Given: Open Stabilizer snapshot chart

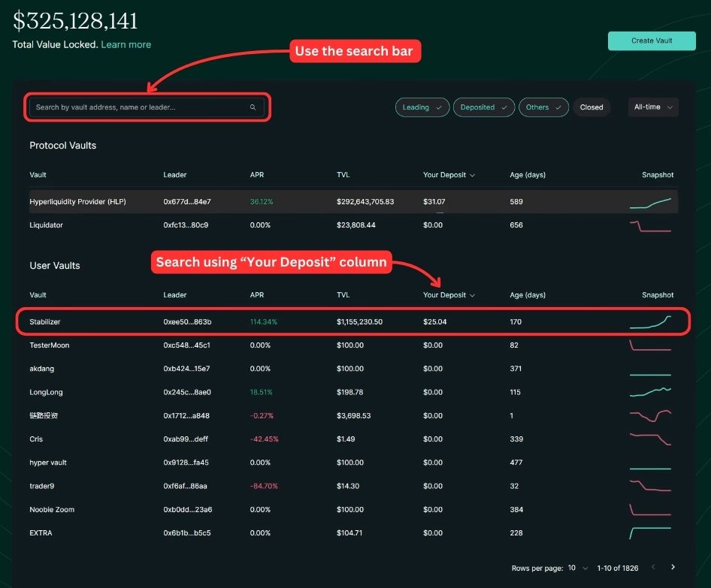Looking at the screenshot, I should point(650,322).
